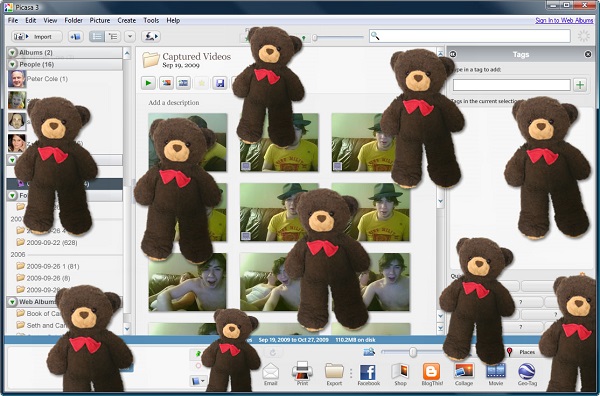
Task: Open folder 2009-09-22 (628)
Action: [x=52, y=243]
